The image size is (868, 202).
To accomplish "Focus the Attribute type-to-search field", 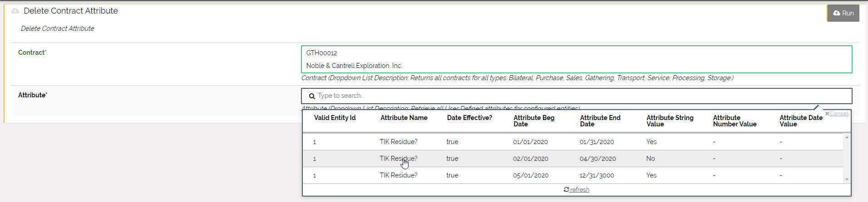I will click(x=581, y=96).
